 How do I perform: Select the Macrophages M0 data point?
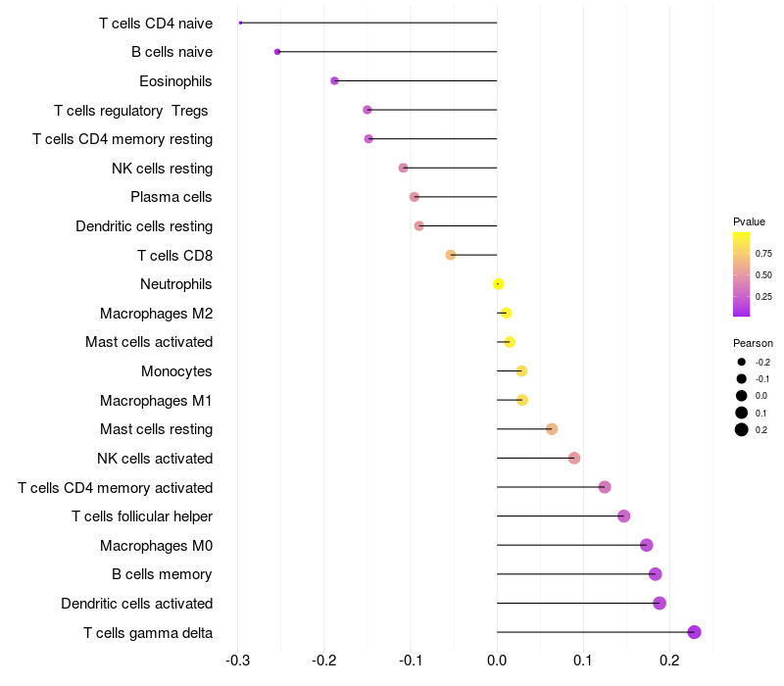(x=647, y=545)
